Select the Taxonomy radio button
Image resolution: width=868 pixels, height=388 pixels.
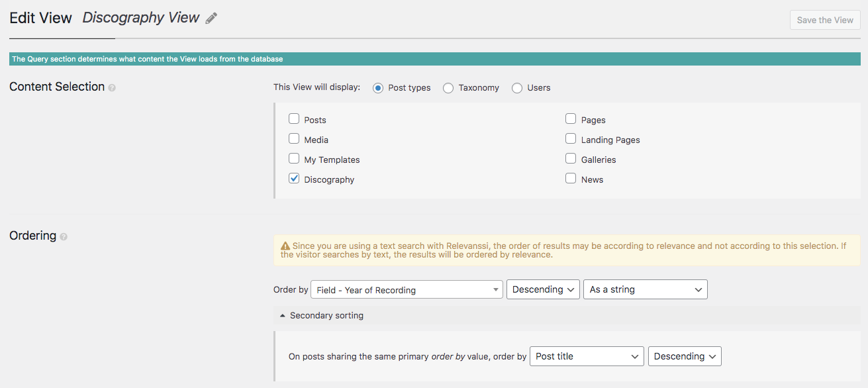[x=448, y=87]
